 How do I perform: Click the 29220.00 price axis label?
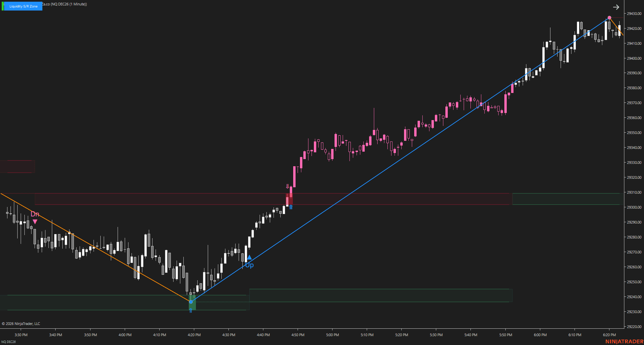coord(634,327)
